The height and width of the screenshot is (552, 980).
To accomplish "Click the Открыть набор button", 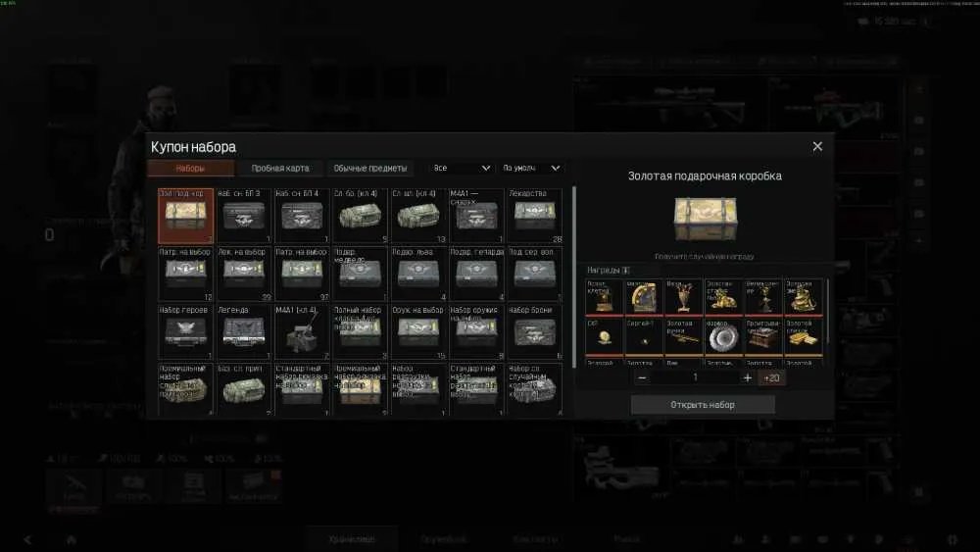I will [x=703, y=405].
